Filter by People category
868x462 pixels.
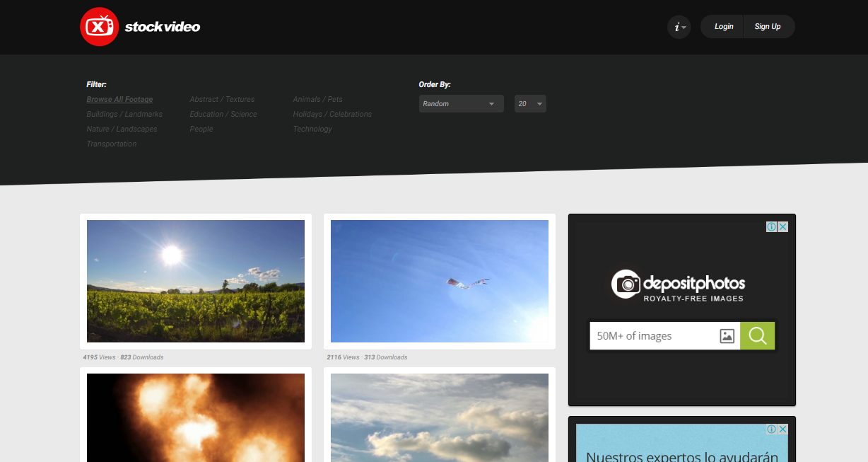pyautogui.click(x=201, y=129)
